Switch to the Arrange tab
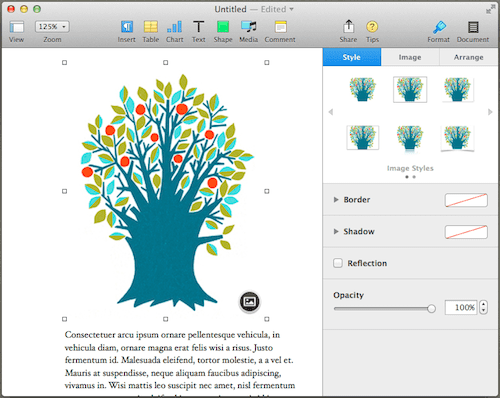 click(x=468, y=57)
